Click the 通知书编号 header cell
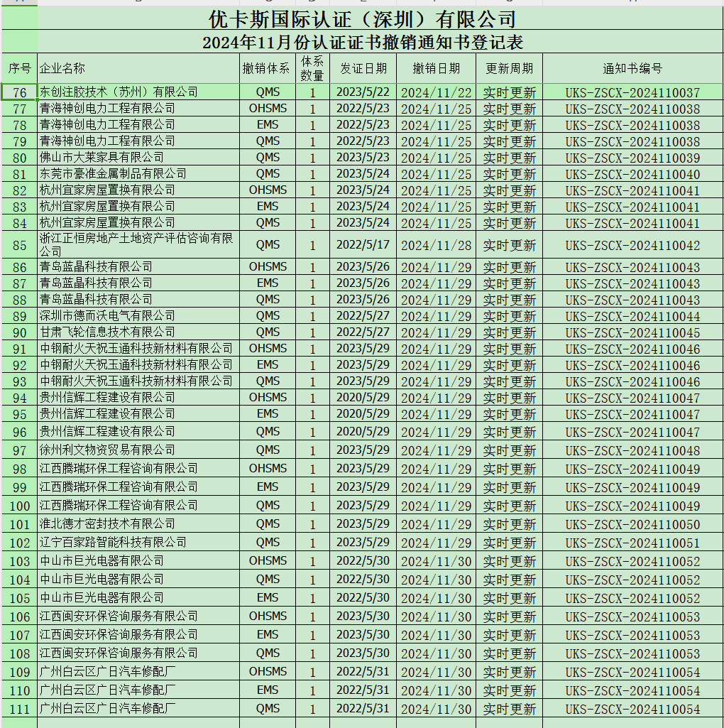This screenshot has height=728, width=724. (x=632, y=68)
